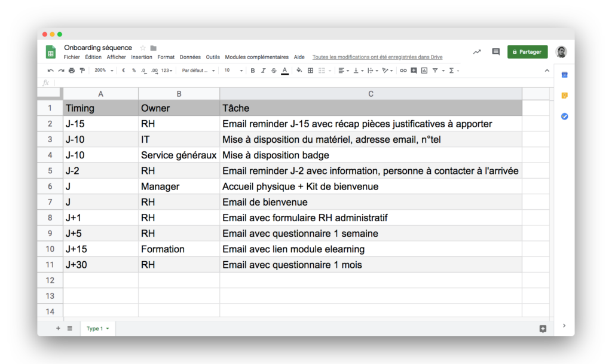
Task: Toggle strikethrough formatting
Action: pyautogui.click(x=274, y=71)
